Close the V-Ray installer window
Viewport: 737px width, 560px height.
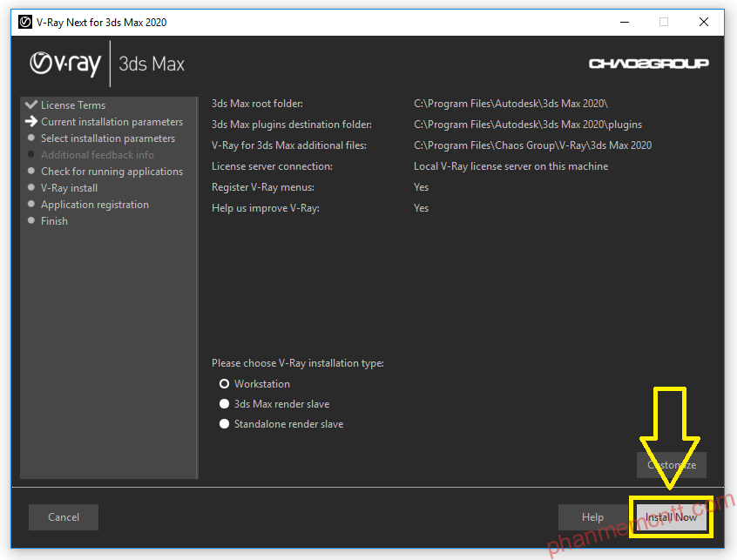[704, 22]
